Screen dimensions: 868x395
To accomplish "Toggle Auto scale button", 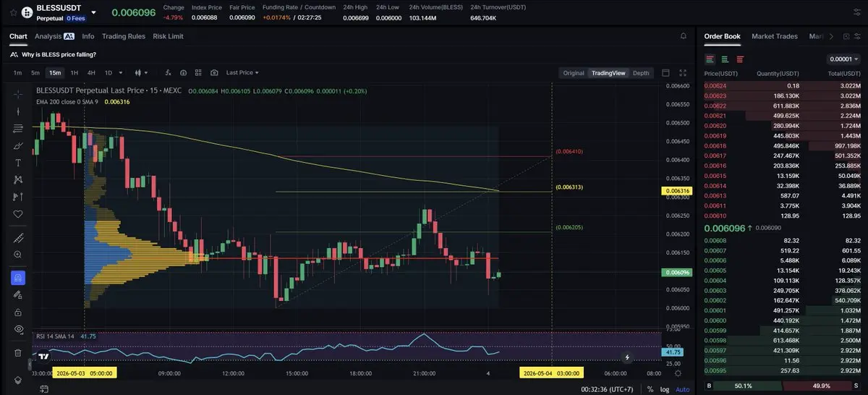I will coord(682,389).
